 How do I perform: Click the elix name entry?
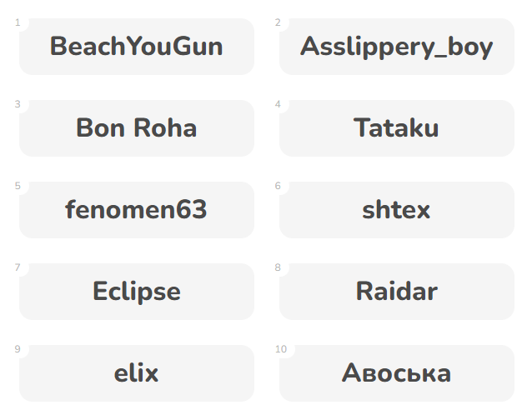coord(137,373)
